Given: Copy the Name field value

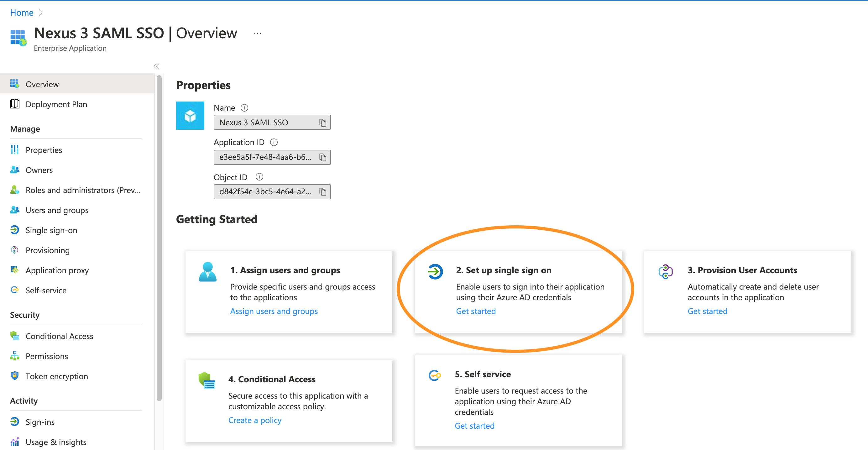Looking at the screenshot, I should pyautogui.click(x=322, y=123).
